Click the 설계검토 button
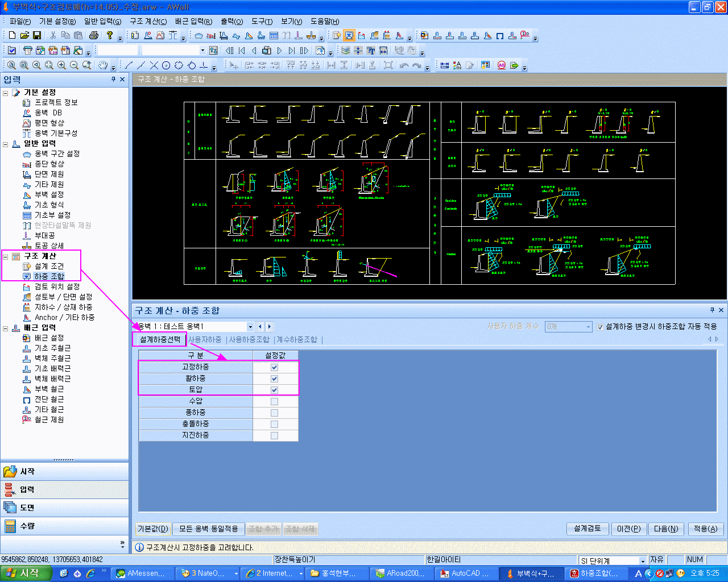Viewport: 728px width, 582px height. [588, 529]
